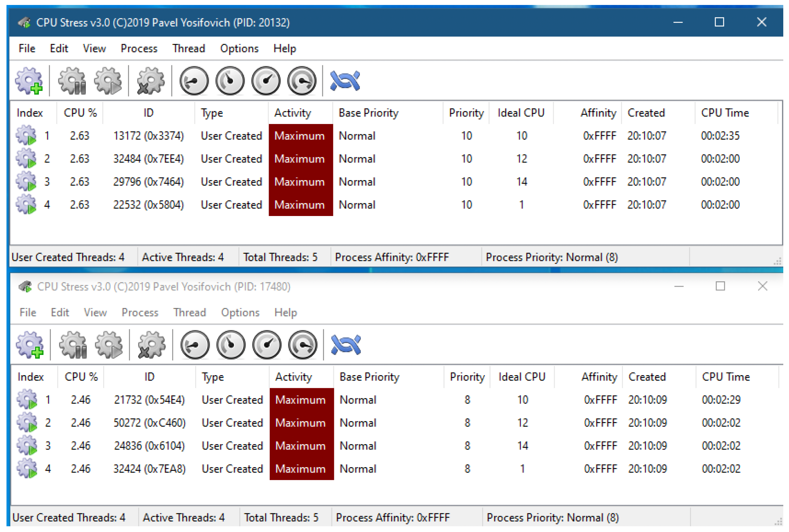
Task: Select thread ID cell "24836 (0x6104)"
Action: pos(149,446)
